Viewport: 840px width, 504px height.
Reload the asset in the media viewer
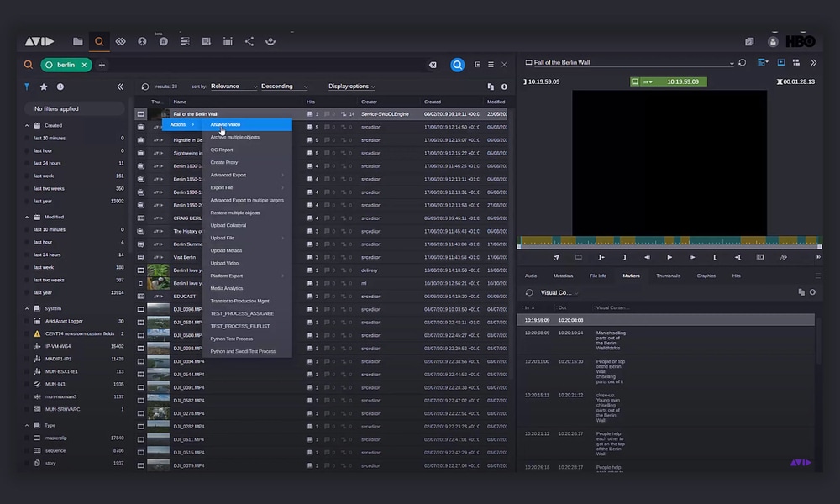(x=742, y=63)
